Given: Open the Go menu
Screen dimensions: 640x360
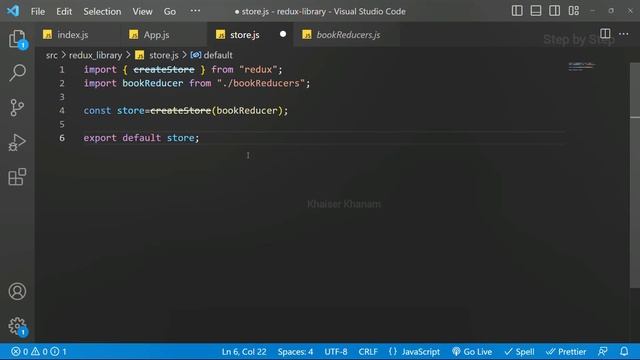Looking at the screenshot, I should pyautogui.click(x=170, y=11).
